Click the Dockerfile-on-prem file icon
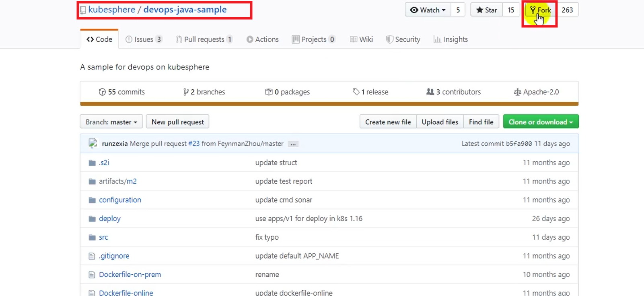644x296 pixels. point(92,275)
